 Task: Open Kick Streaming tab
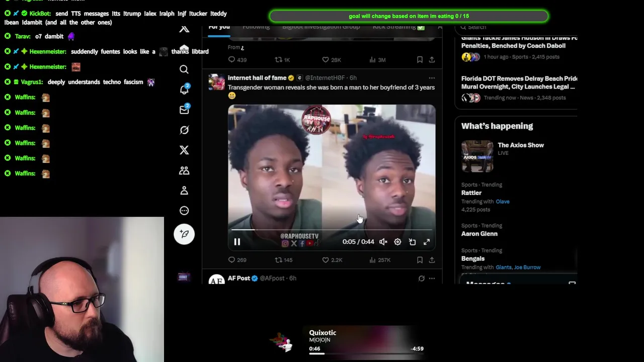398,27
